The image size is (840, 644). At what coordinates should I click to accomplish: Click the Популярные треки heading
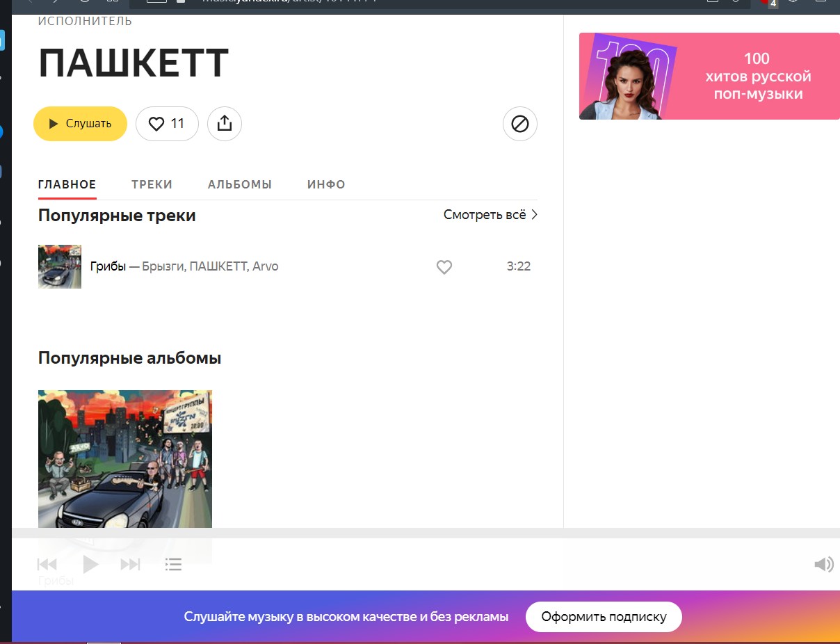[x=117, y=216]
